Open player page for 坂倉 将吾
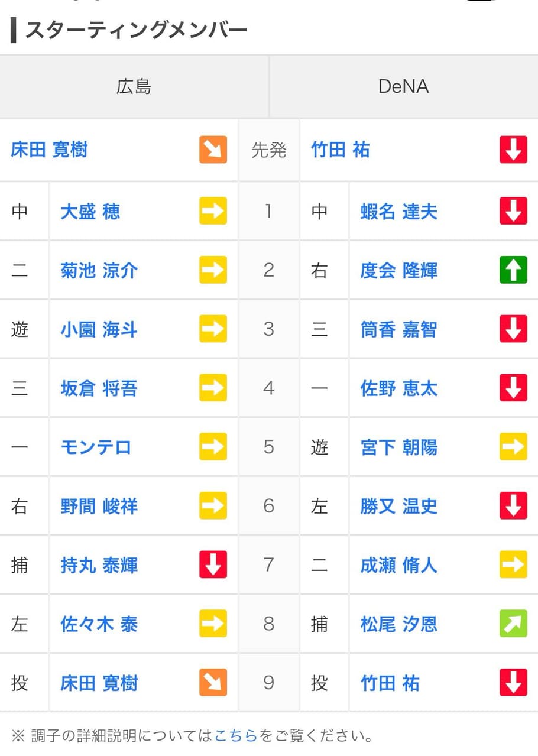This screenshot has height=756, width=538. [x=99, y=388]
